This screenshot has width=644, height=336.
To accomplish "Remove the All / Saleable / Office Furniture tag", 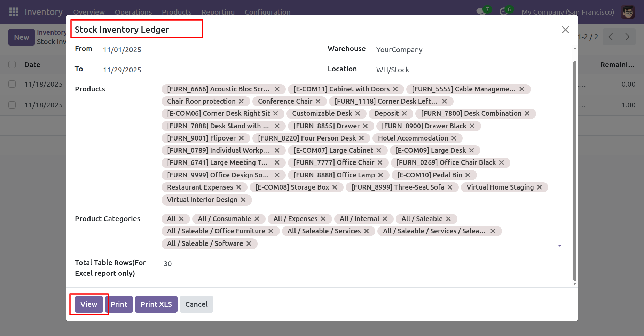I will tap(271, 231).
